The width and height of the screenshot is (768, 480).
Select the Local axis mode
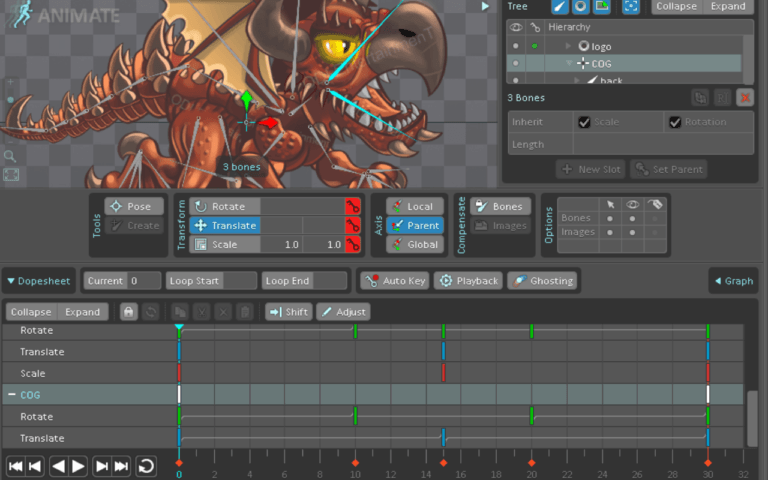(x=414, y=206)
